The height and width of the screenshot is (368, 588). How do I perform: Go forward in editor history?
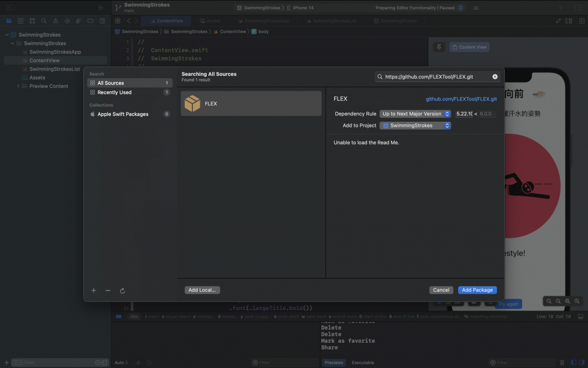(137, 21)
